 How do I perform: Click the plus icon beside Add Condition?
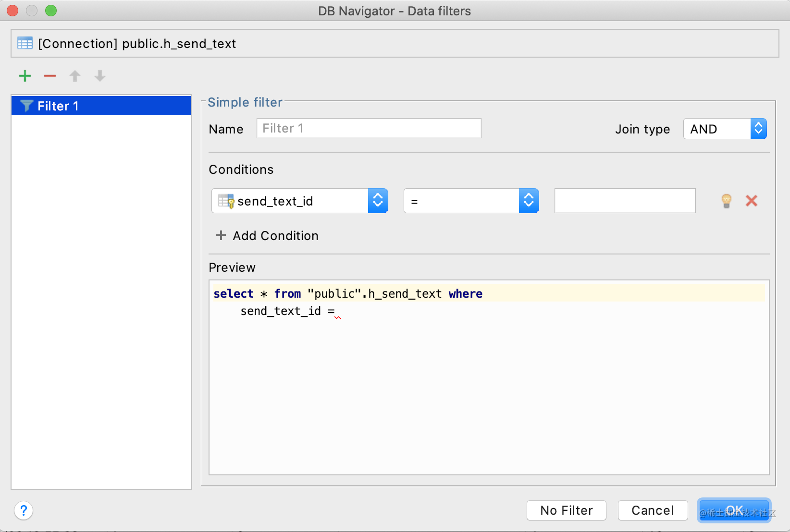pyautogui.click(x=221, y=235)
